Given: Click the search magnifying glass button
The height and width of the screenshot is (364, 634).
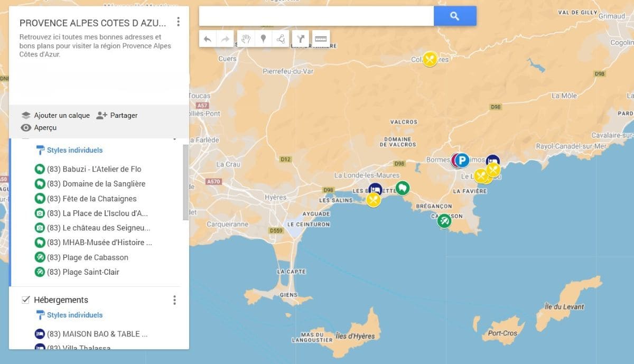Looking at the screenshot, I should tap(455, 16).
